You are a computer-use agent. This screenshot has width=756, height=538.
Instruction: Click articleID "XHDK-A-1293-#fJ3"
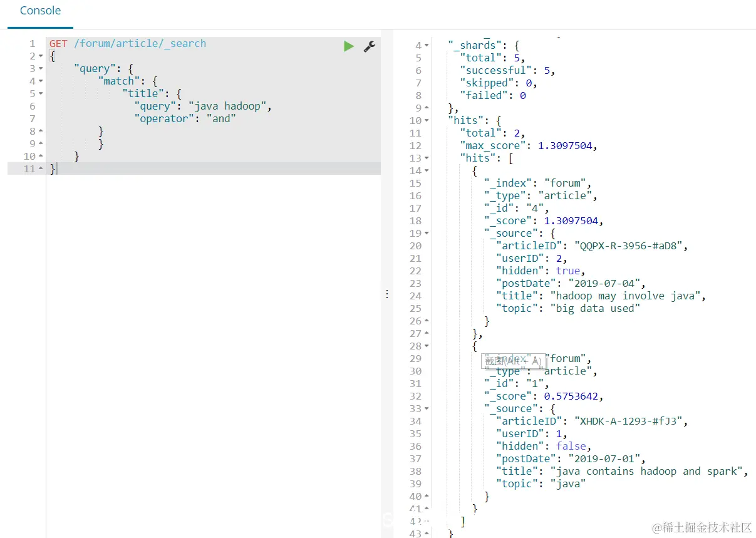(629, 422)
